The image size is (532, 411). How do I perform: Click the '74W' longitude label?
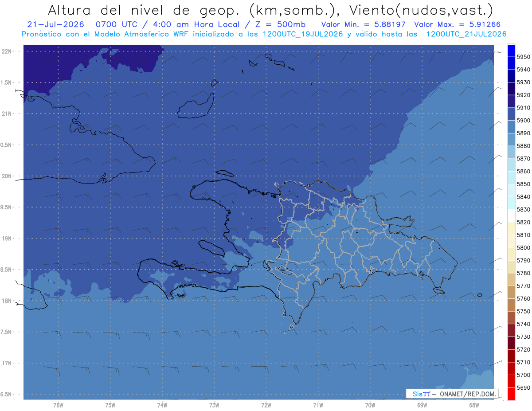(x=162, y=405)
